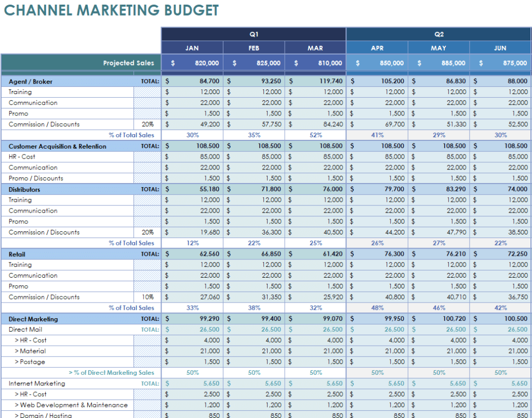Select the Projected Sales label cell
532x418 pixels.
[81, 63]
